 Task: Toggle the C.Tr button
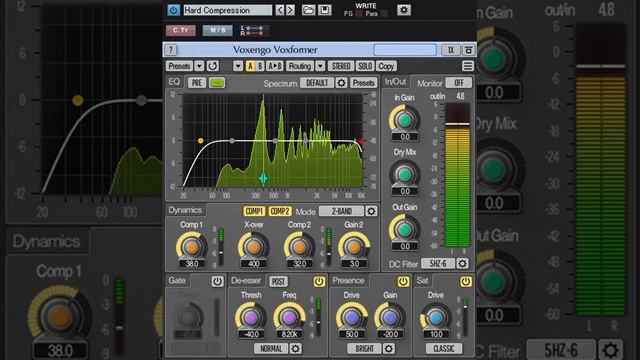[x=180, y=30]
